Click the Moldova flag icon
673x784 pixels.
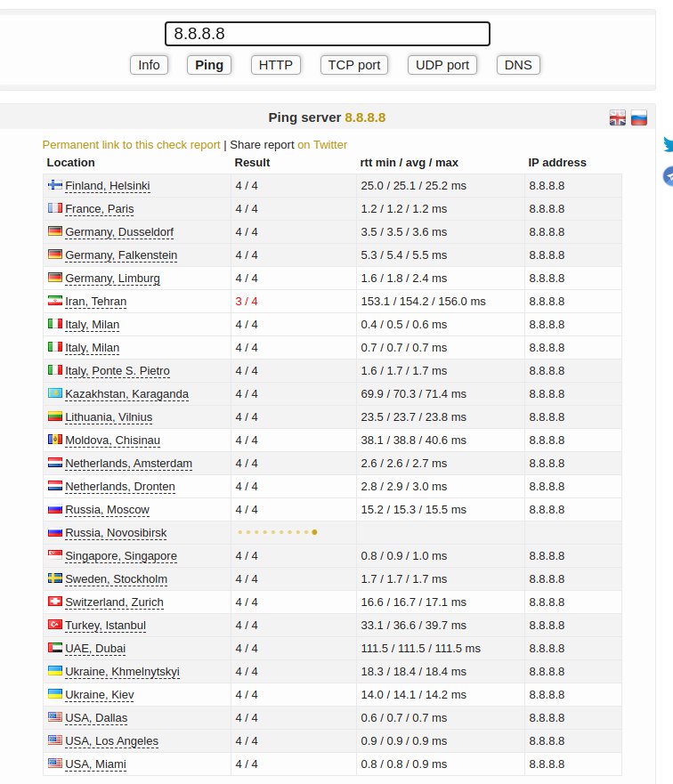(x=55, y=440)
